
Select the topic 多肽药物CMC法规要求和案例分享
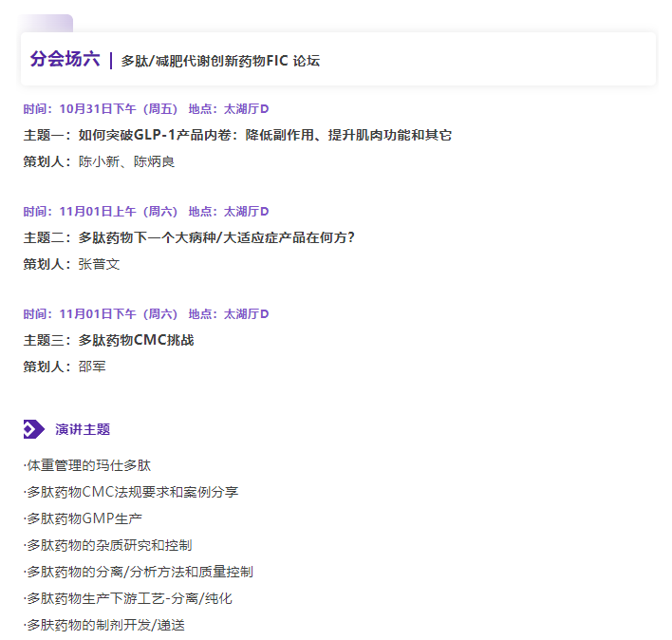[x=131, y=492]
